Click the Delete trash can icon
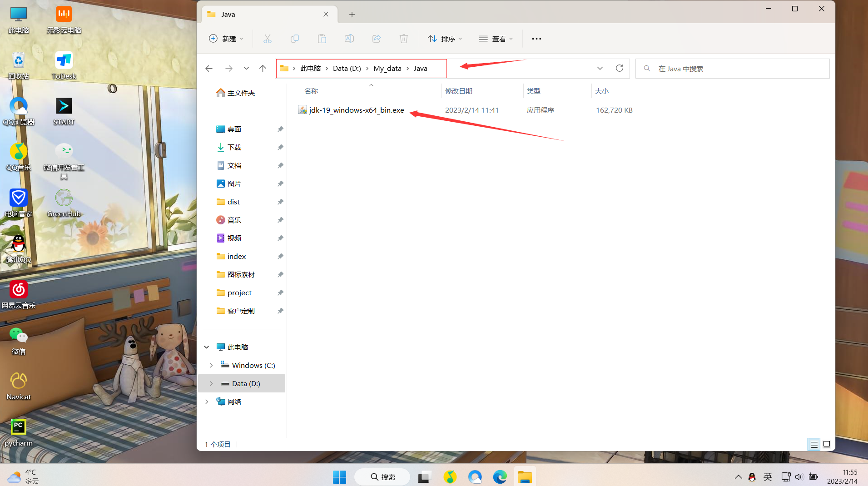The height and width of the screenshot is (486, 868). [x=403, y=39]
